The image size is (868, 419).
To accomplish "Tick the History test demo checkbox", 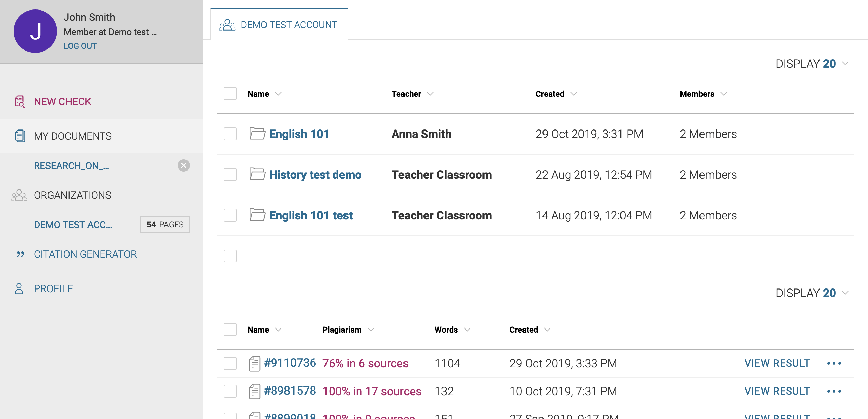I will tap(230, 175).
